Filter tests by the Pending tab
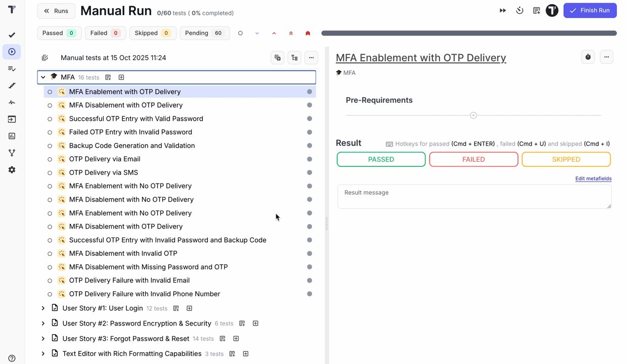This screenshot has width=627, height=364. tap(204, 33)
